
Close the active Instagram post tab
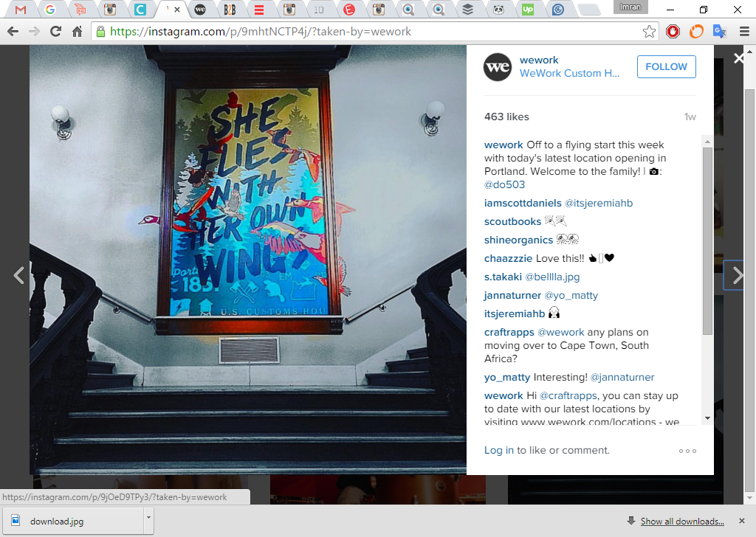(x=177, y=9)
